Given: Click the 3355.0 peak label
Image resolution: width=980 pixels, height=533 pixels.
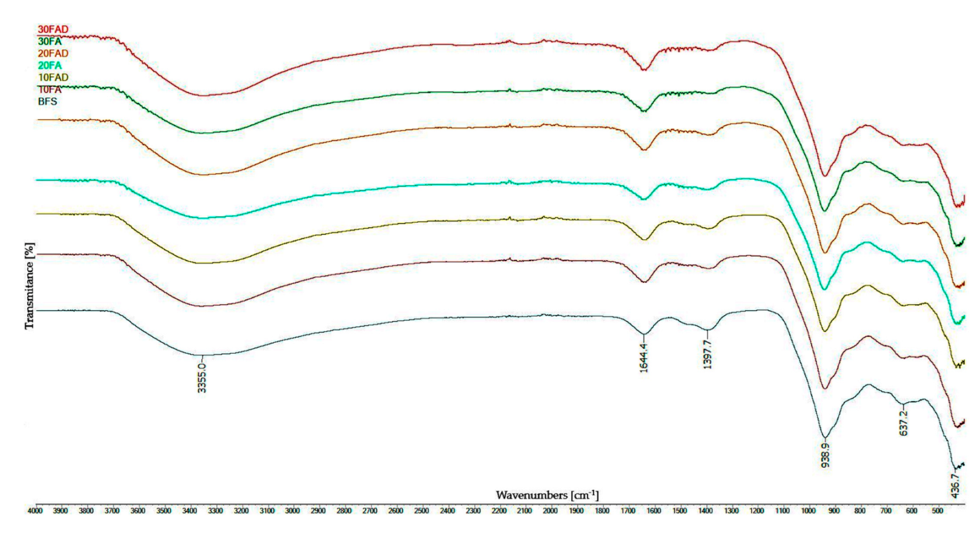Looking at the screenshot, I should coord(202,377).
